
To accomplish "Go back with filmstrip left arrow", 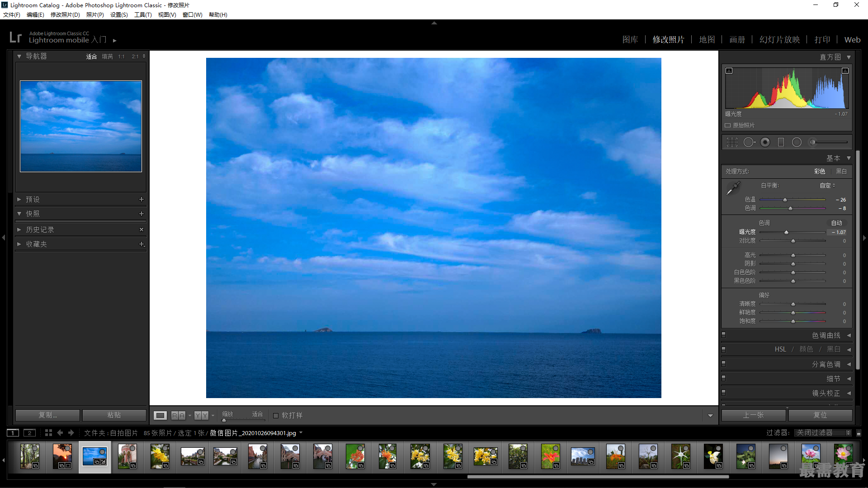I will [60, 433].
